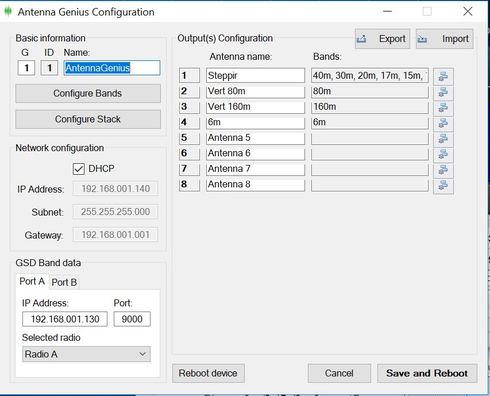Minimize the Antenna Genius Configuration window
Viewport: 490px width, 396px height.
(387, 11)
